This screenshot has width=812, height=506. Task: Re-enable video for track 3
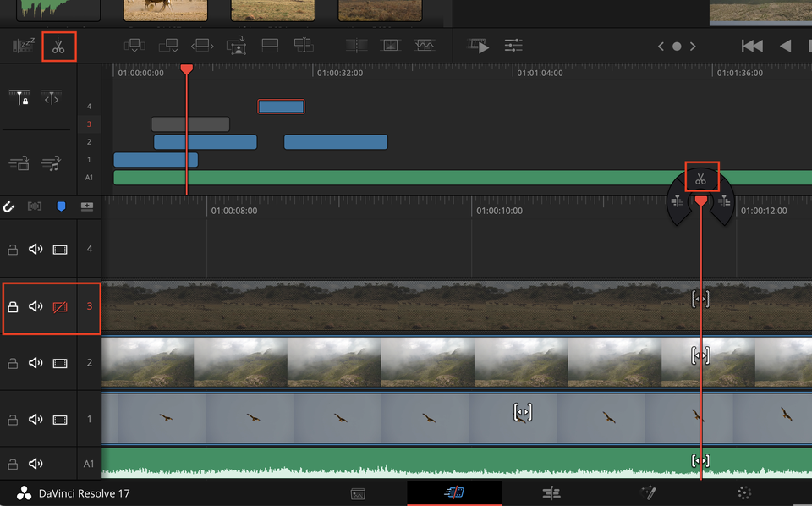click(x=58, y=306)
